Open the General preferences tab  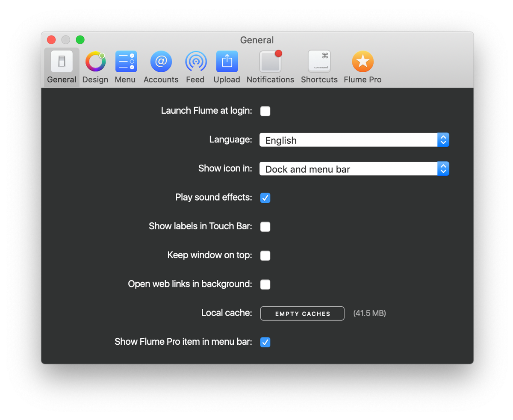click(x=62, y=67)
